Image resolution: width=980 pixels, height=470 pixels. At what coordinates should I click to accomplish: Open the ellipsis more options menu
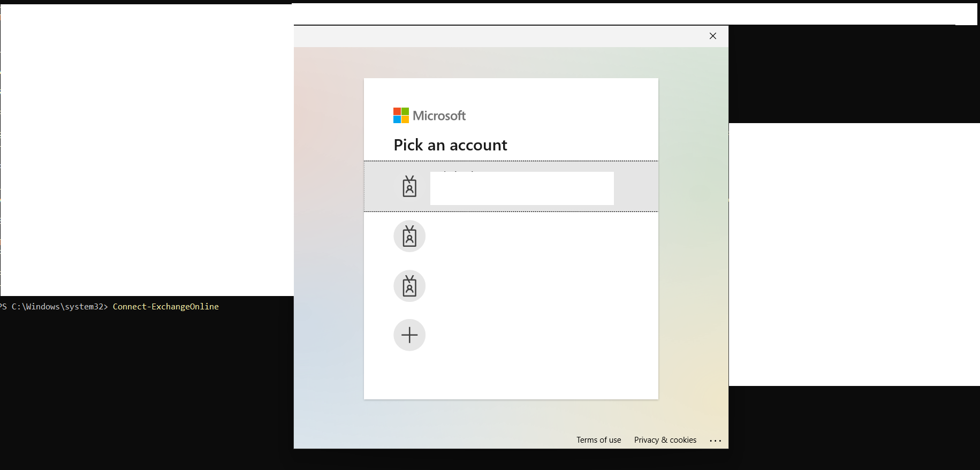[716, 441]
